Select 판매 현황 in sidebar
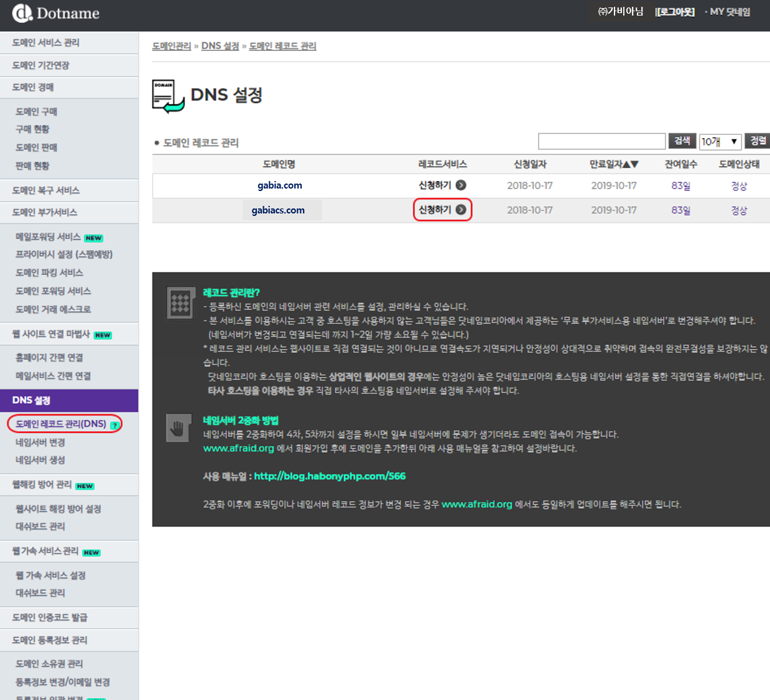This screenshot has width=770, height=700. click(32, 166)
